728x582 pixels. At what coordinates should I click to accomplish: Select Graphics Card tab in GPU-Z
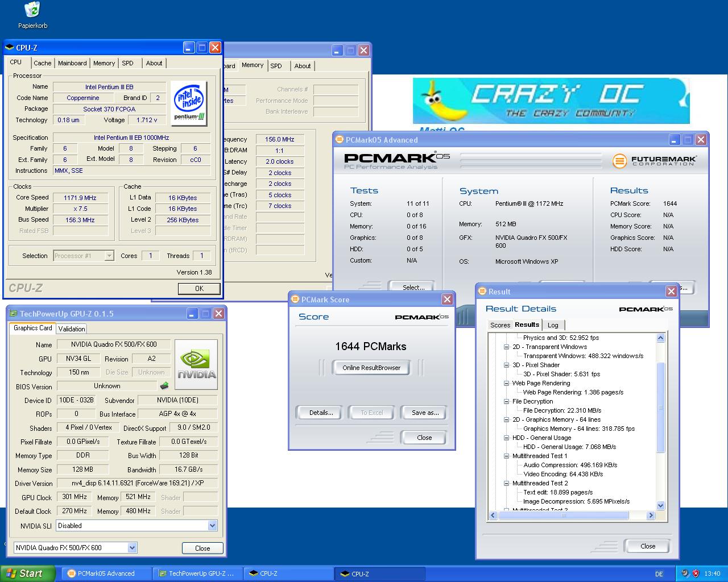point(32,328)
